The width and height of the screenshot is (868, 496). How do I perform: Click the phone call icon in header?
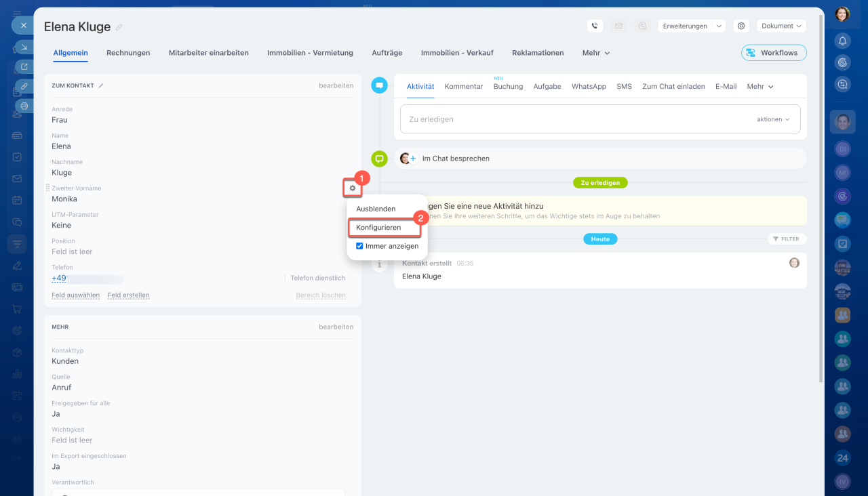click(x=595, y=26)
